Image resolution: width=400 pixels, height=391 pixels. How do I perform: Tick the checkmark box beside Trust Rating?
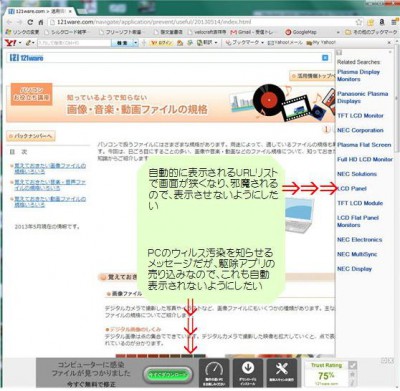[x=352, y=365]
